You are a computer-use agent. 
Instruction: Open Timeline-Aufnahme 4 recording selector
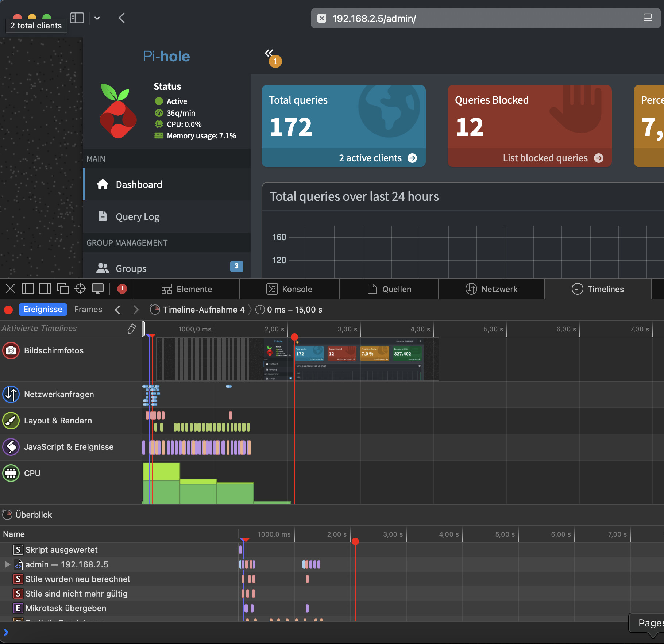[x=197, y=310]
